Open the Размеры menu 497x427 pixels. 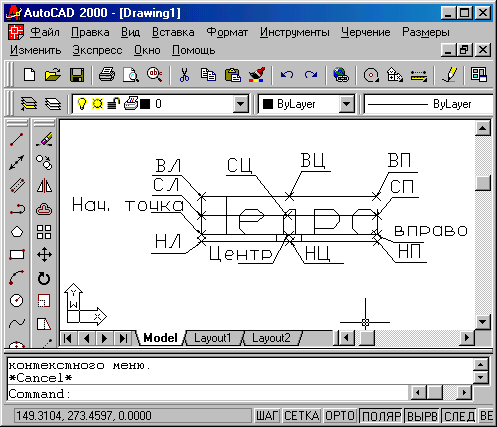426,32
